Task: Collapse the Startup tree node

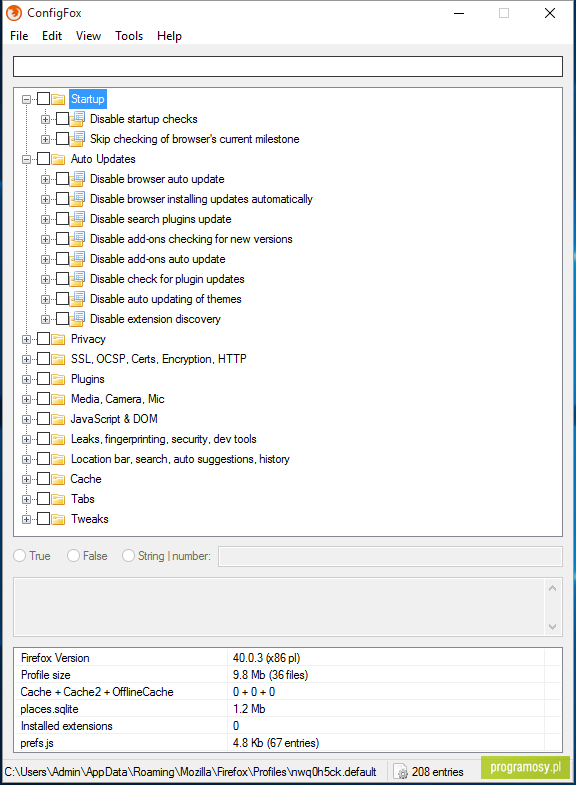Action: [27, 99]
